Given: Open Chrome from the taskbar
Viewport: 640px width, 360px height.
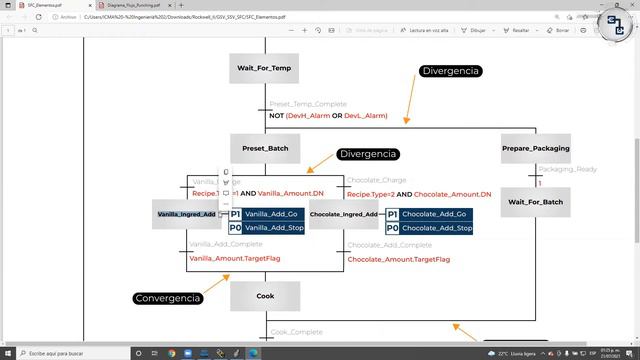Looking at the screenshot, I should 172,353.
